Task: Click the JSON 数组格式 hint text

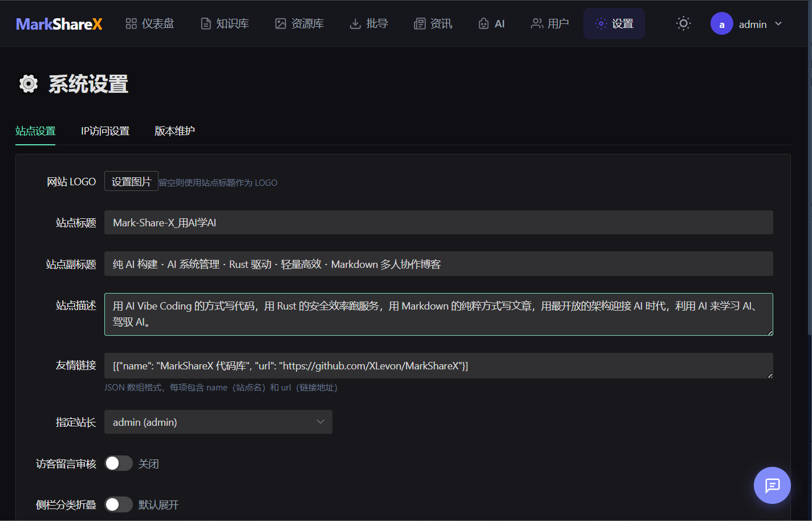Action: click(221, 388)
